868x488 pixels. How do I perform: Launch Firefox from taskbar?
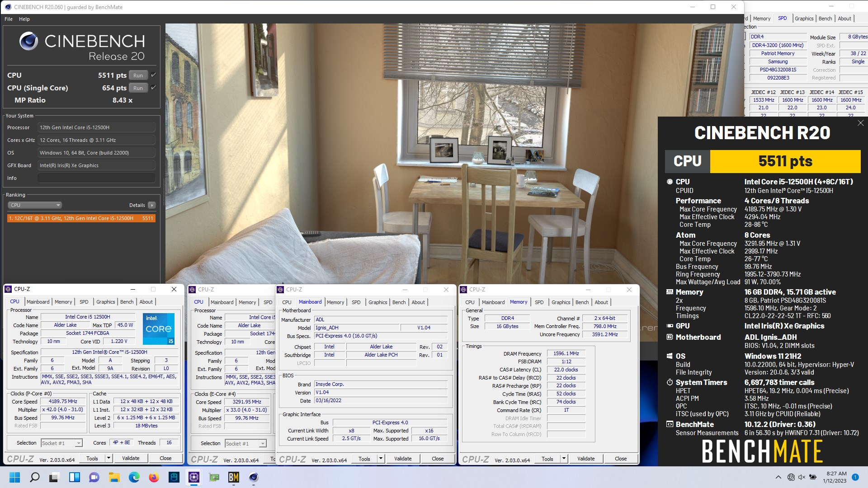pyautogui.click(x=154, y=477)
